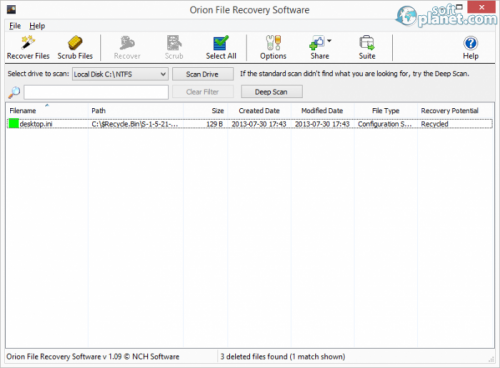Sort by Created Date column header
500x368 pixels.
(x=259, y=111)
